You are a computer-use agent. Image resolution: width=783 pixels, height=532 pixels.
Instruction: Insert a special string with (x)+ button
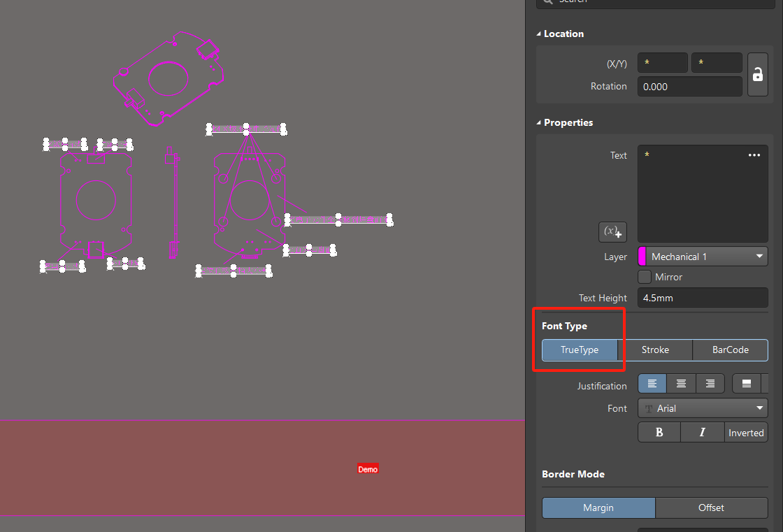[x=612, y=232]
